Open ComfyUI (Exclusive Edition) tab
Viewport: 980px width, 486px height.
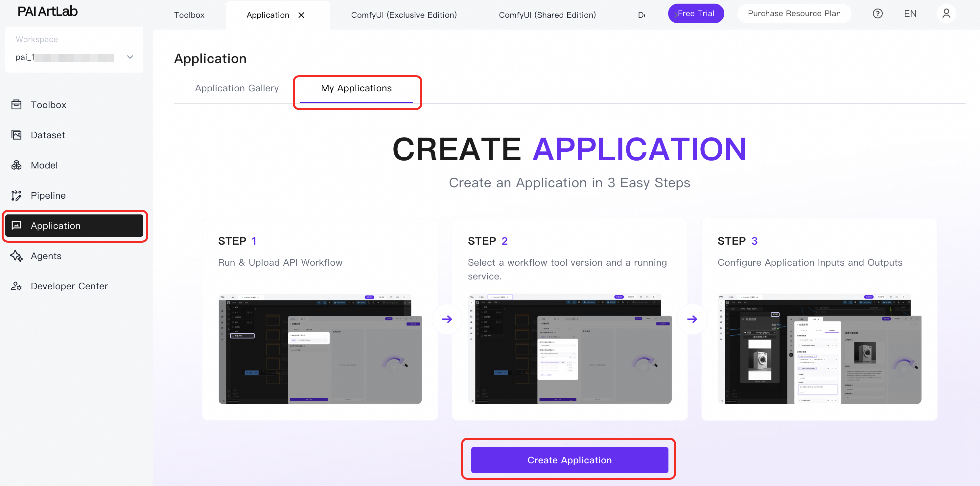(x=404, y=15)
